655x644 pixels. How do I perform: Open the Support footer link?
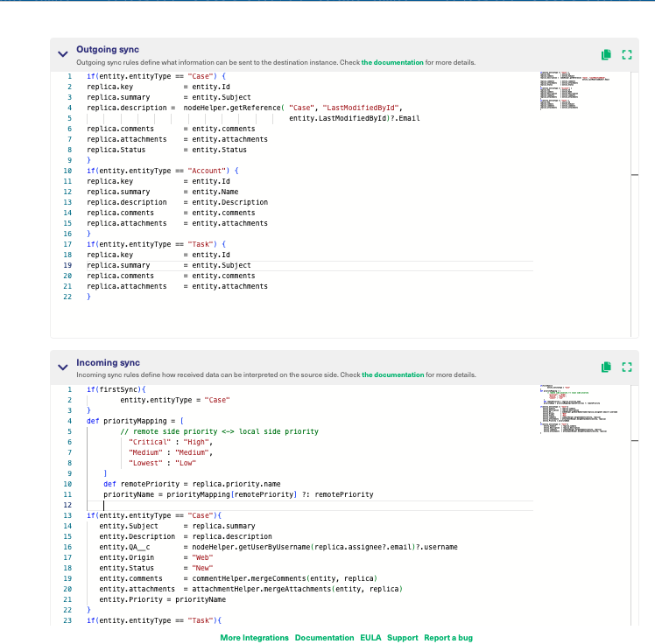point(402,638)
